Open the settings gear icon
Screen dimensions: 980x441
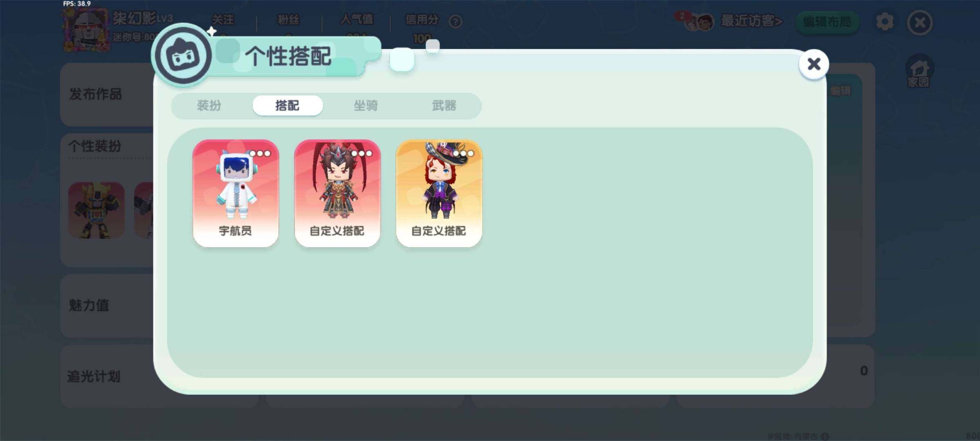(884, 21)
